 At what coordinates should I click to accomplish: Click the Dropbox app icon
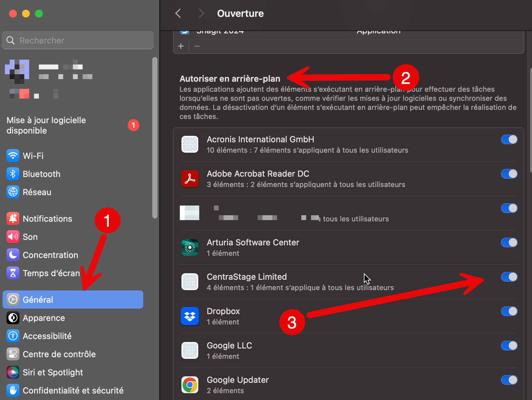coord(190,316)
